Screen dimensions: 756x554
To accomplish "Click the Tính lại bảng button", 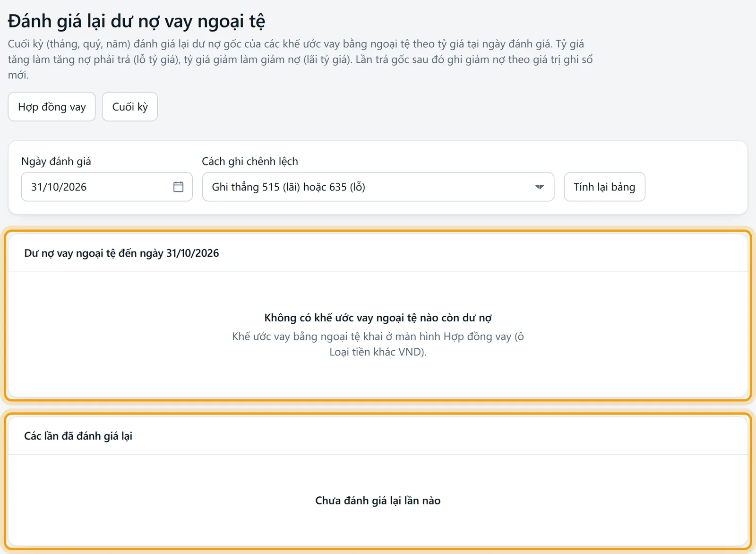I will pos(604,187).
